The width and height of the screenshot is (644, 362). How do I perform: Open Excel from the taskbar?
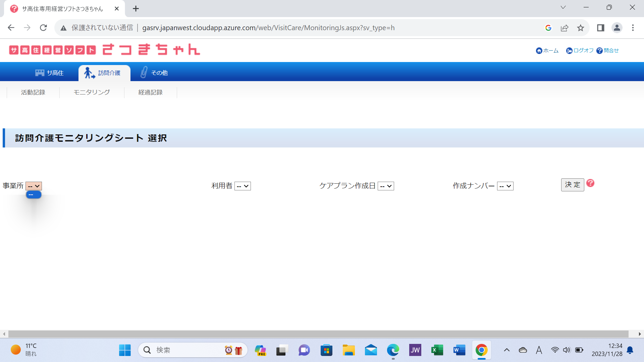click(437, 350)
